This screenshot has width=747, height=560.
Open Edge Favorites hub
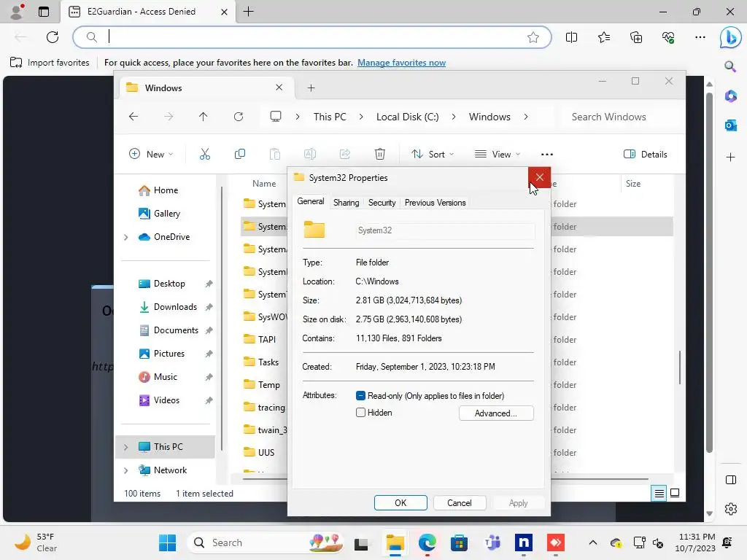(x=603, y=37)
